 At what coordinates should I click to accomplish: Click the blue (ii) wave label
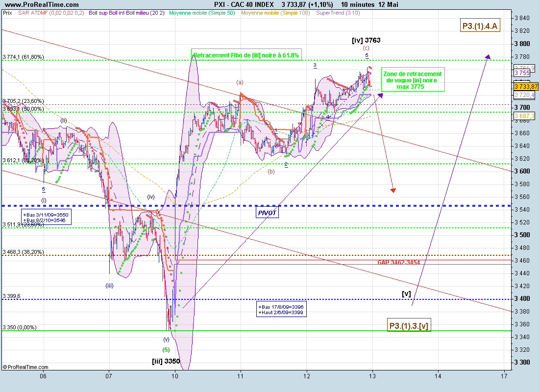pyautogui.click(x=64, y=121)
